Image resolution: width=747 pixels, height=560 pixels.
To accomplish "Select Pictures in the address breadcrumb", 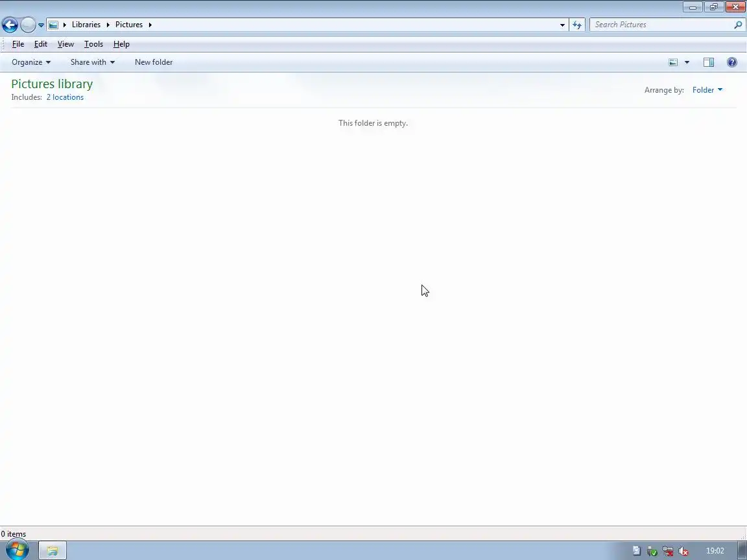I will pyautogui.click(x=129, y=25).
